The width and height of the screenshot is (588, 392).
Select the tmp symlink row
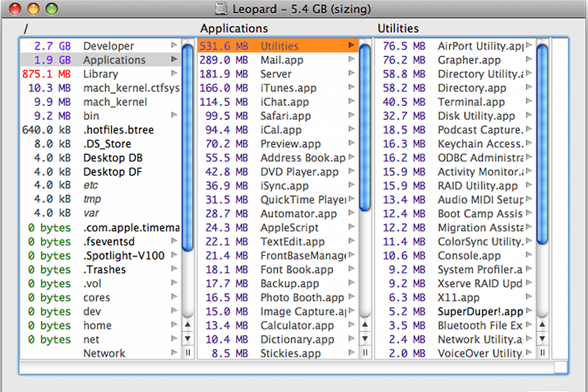[101, 199]
